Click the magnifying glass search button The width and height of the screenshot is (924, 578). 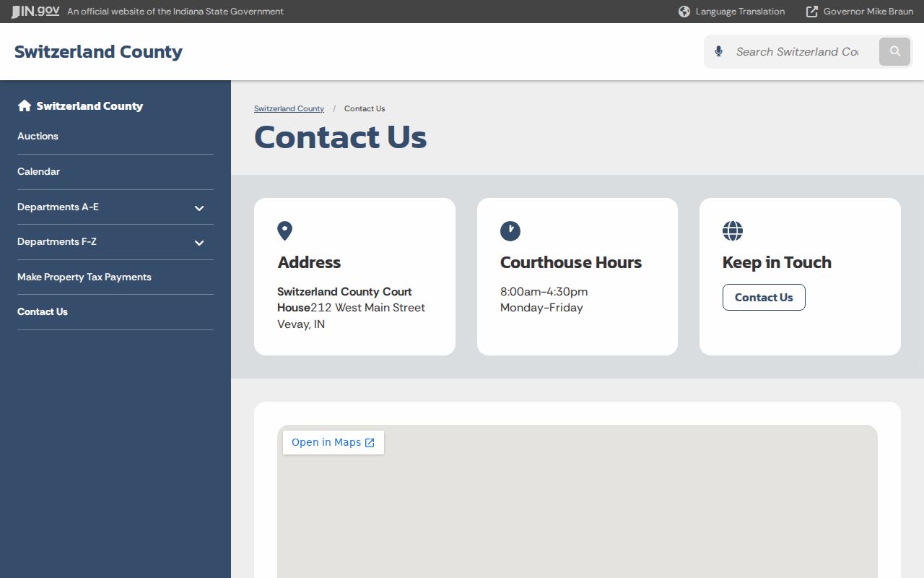[895, 51]
